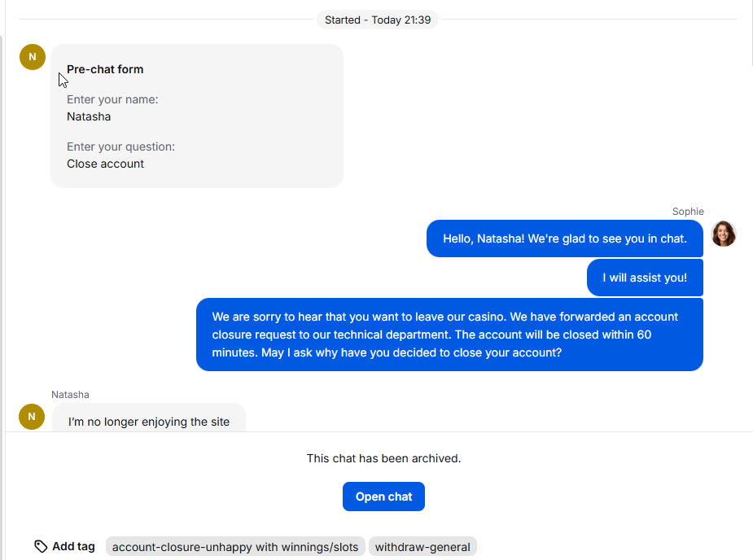Click the 'I will assist you!' message

(645, 278)
